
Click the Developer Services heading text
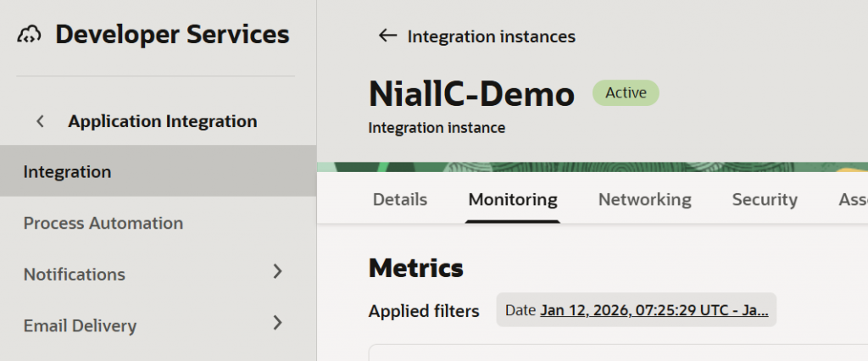172,35
